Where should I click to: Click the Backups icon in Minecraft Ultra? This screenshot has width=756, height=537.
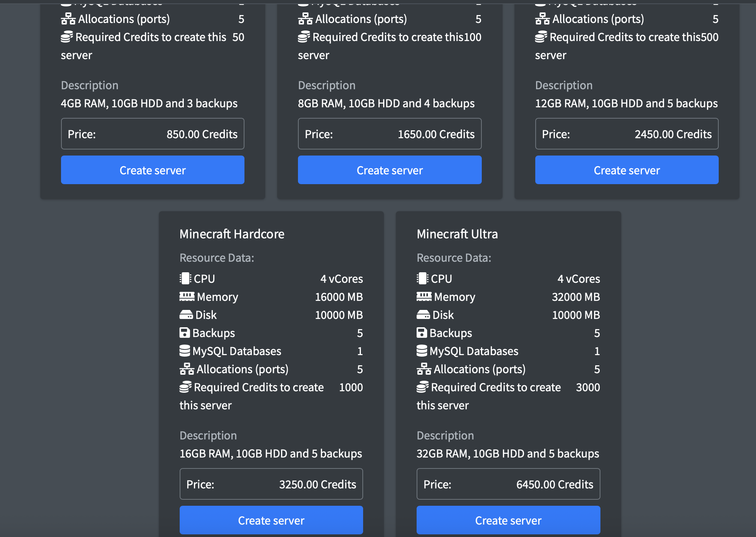[422, 333]
